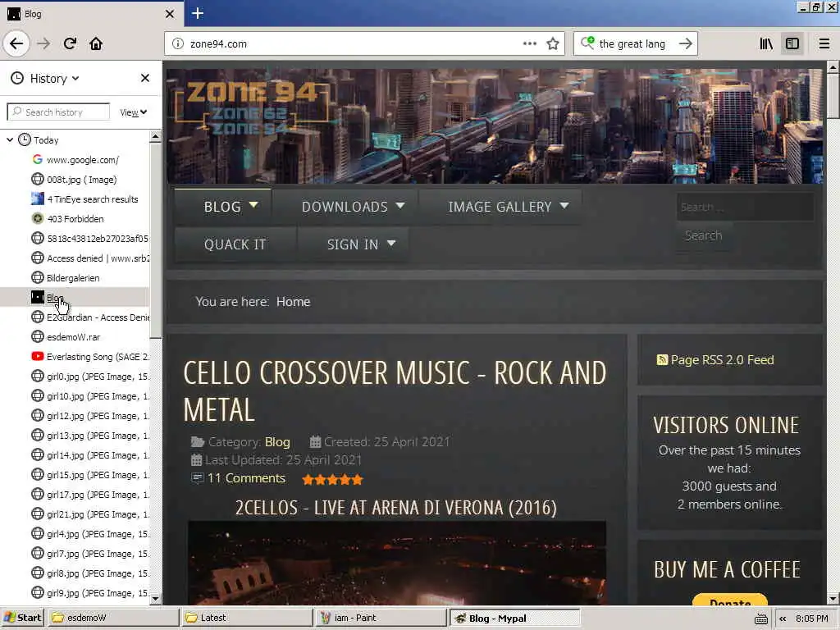This screenshot has width=840, height=630.
Task: Open 4 TinEye search results entry
Action: pos(84,199)
